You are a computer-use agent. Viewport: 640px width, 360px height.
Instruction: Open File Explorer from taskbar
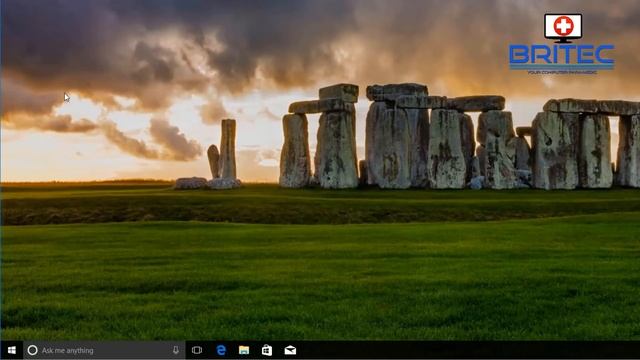pyautogui.click(x=244, y=350)
